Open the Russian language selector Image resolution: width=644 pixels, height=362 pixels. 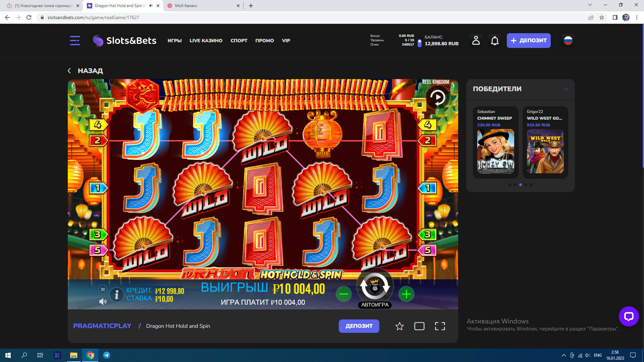[x=568, y=41]
